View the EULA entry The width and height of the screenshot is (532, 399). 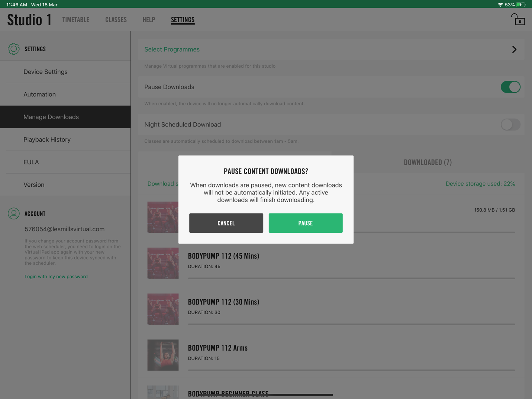click(65, 162)
